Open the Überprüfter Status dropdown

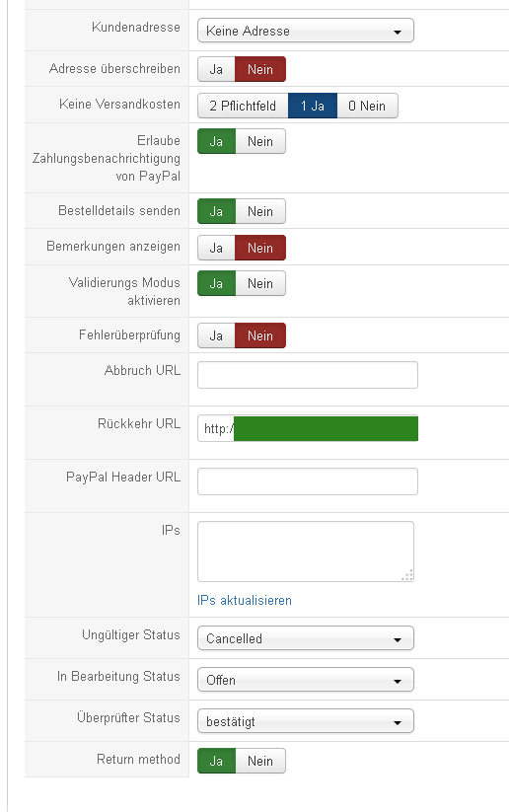pos(306,721)
